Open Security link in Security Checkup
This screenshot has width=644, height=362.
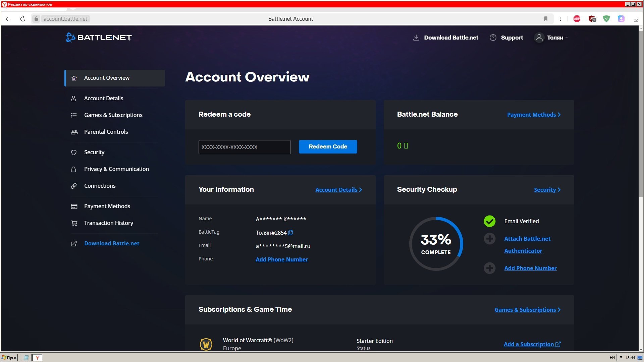tap(547, 190)
